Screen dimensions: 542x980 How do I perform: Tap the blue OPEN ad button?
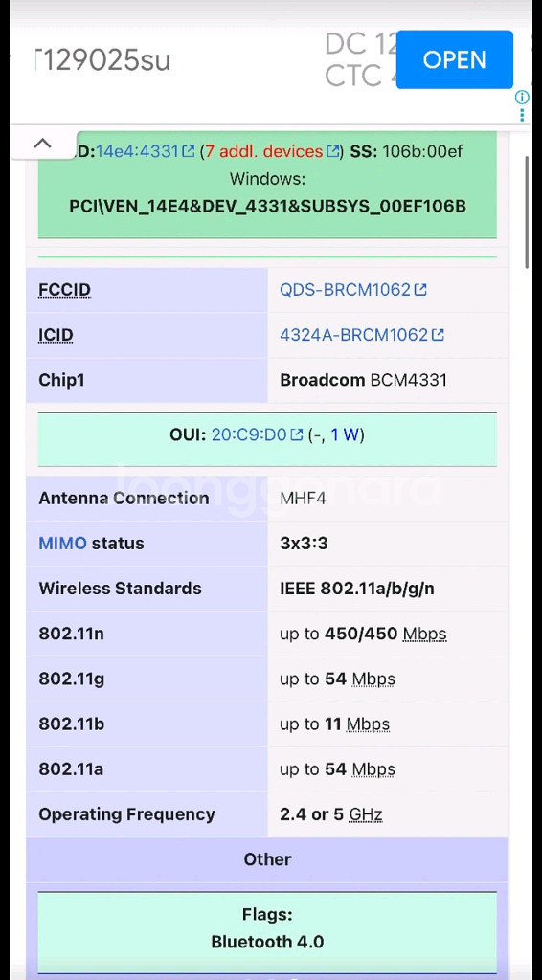tap(455, 59)
